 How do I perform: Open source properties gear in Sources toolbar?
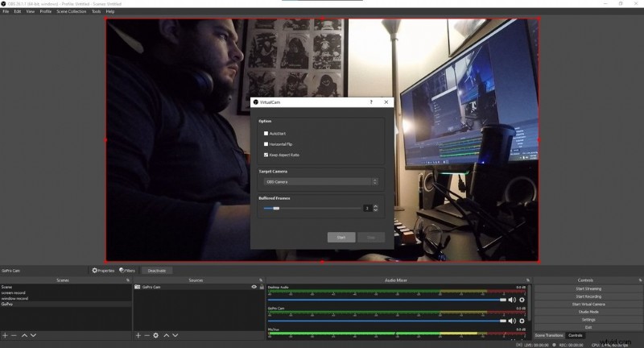(x=155, y=335)
